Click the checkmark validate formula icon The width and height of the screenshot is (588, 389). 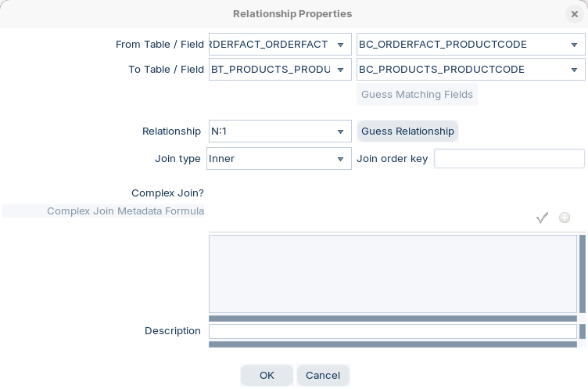pos(542,218)
